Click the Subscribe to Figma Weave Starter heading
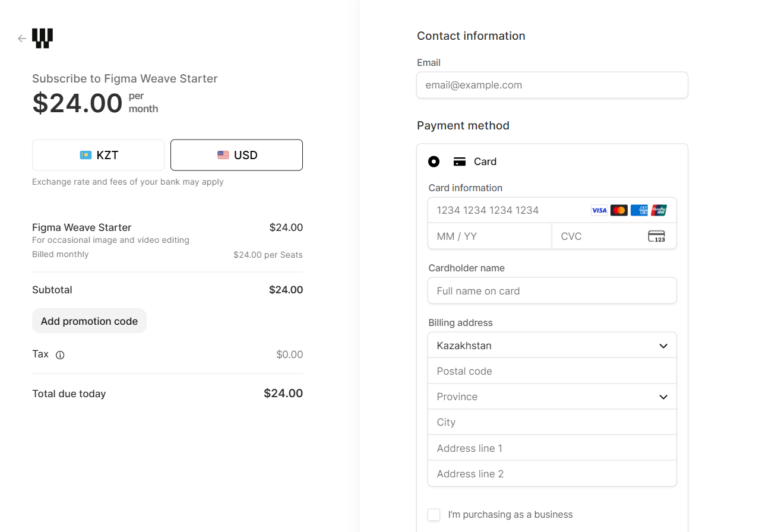Screen dimensions: 772x532 pyautogui.click(x=125, y=78)
